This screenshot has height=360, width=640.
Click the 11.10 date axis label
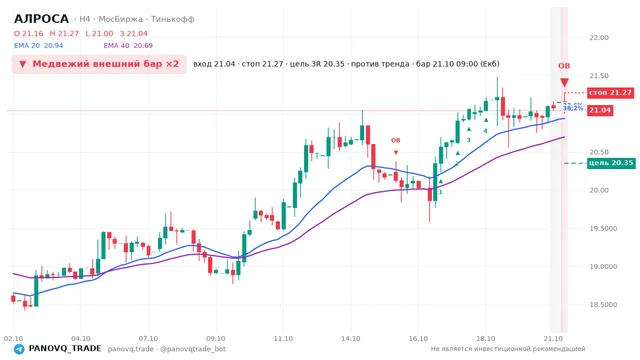pyautogui.click(x=283, y=339)
